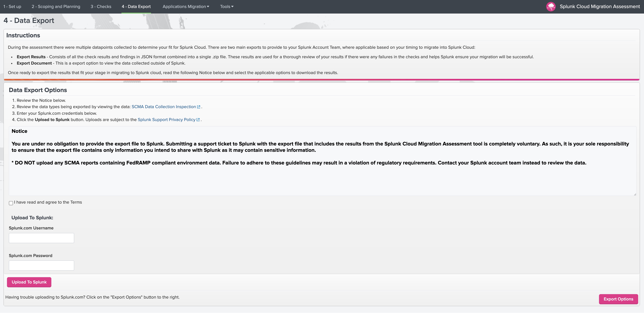Click the Export Options button
This screenshot has width=644, height=313.
click(x=618, y=299)
